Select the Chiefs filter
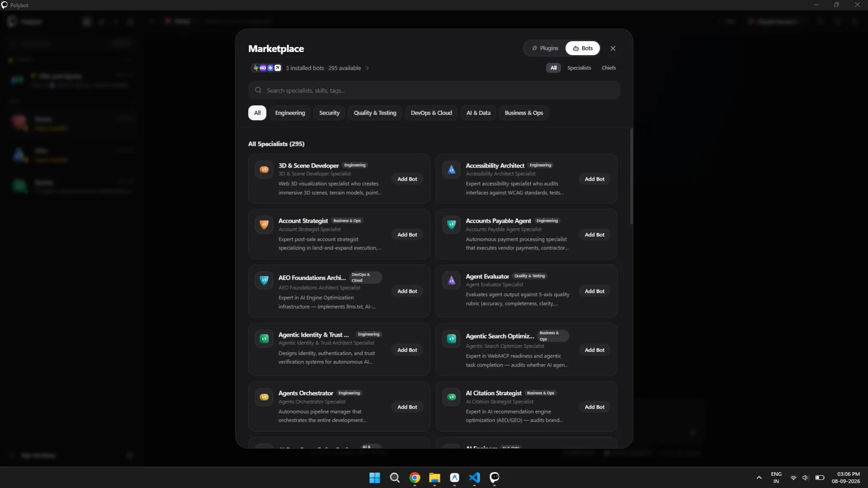The width and height of the screenshot is (868, 488). pos(609,68)
